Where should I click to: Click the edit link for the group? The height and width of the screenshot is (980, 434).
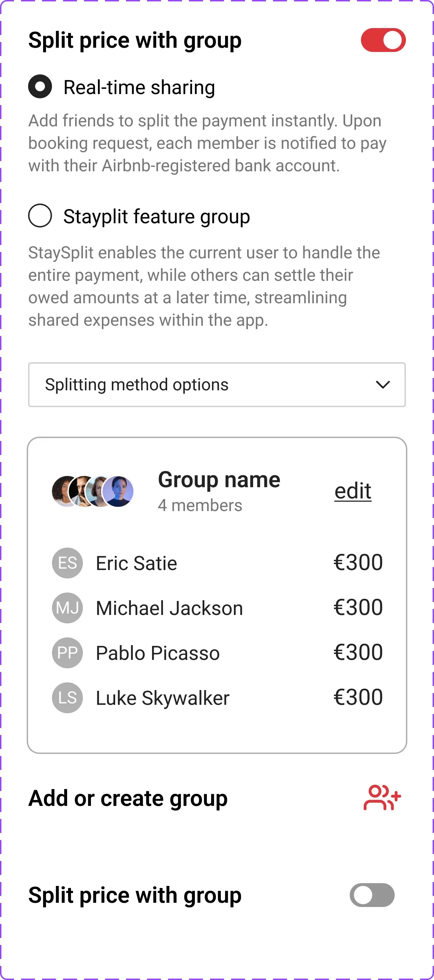coord(353,491)
